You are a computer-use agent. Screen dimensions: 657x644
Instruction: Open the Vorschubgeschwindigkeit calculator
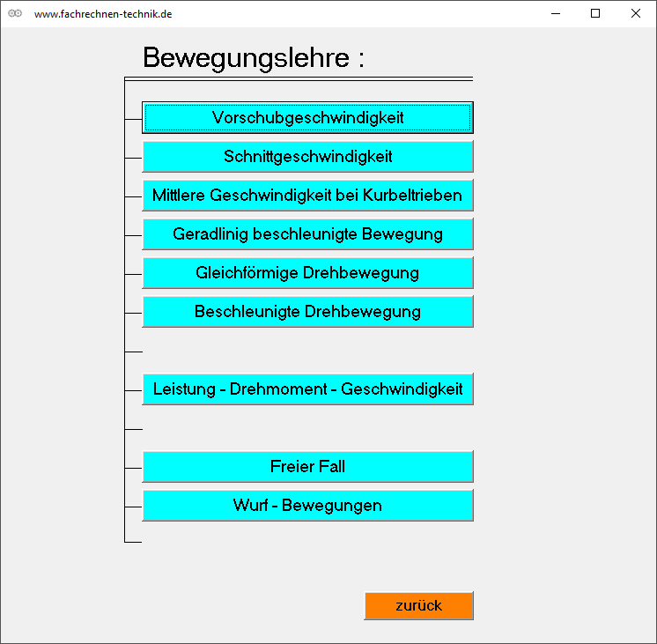tap(307, 118)
